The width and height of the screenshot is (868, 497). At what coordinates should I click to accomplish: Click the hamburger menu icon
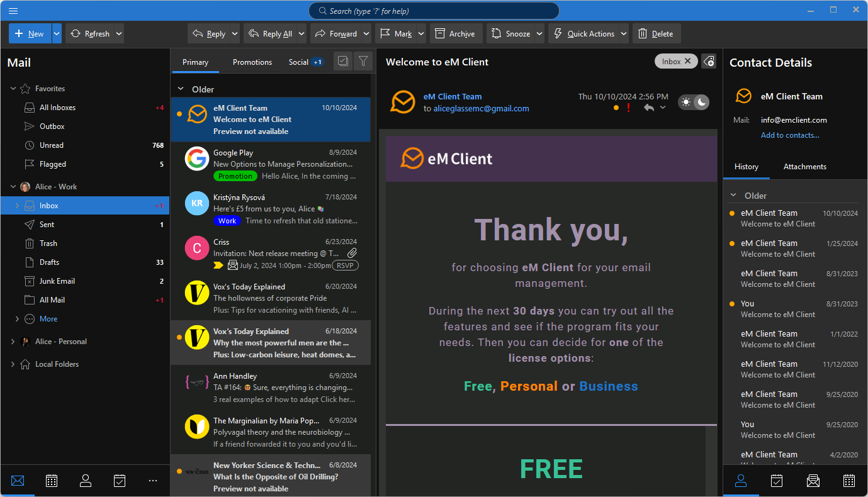tap(13, 11)
